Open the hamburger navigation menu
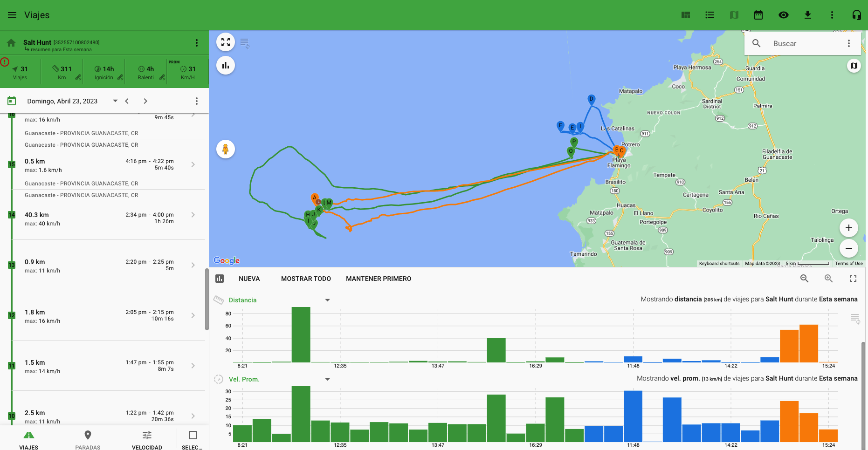The image size is (868, 450). click(x=12, y=15)
